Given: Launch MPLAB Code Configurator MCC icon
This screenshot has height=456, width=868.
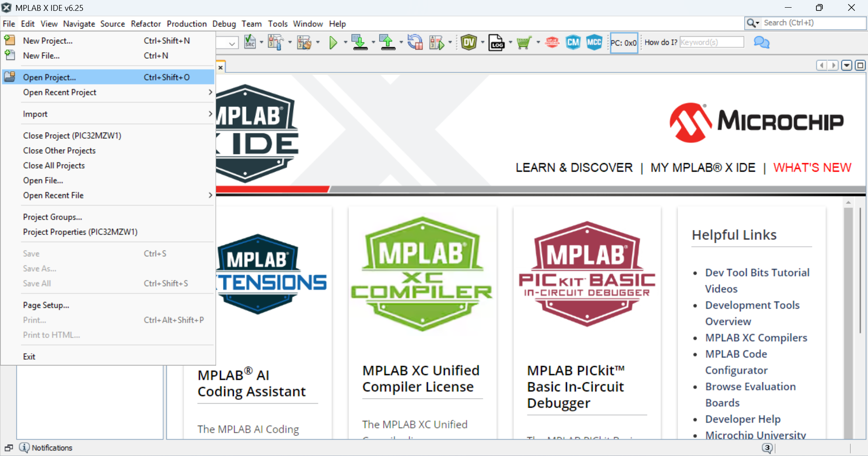Looking at the screenshot, I should coord(594,42).
